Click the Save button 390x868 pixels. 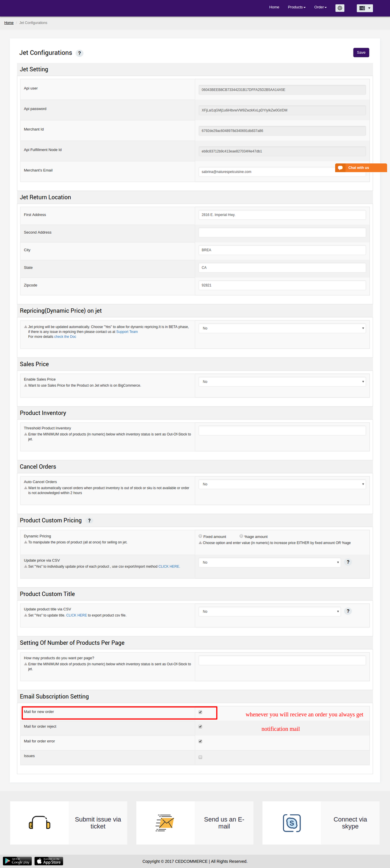click(x=361, y=53)
